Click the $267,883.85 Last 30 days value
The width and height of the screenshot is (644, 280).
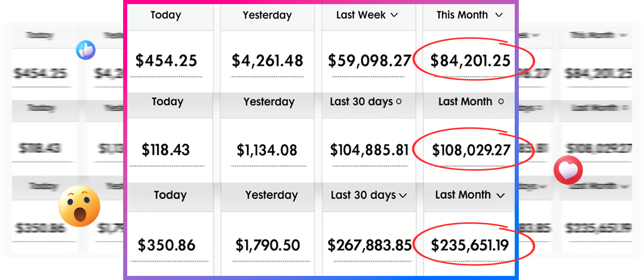click(x=369, y=245)
